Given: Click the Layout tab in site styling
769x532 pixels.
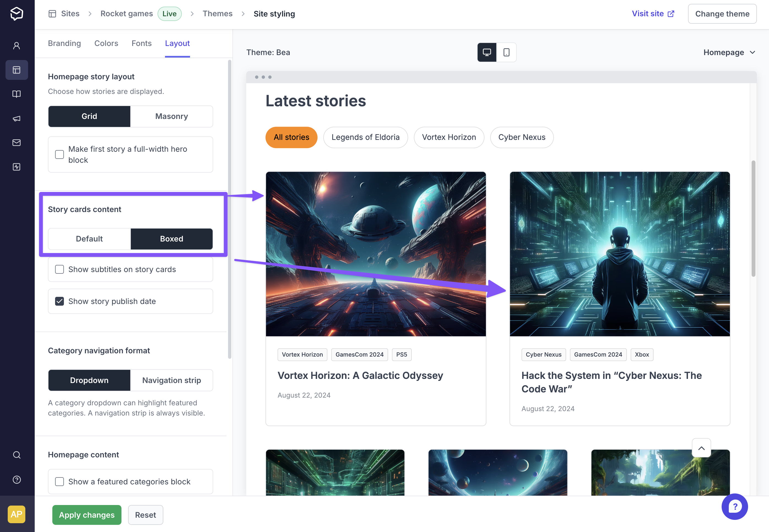Looking at the screenshot, I should (x=177, y=43).
